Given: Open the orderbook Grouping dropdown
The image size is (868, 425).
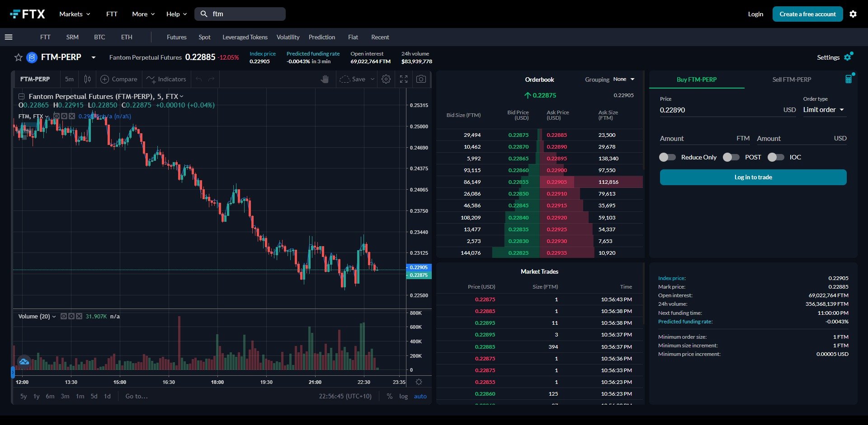Looking at the screenshot, I should pos(624,79).
